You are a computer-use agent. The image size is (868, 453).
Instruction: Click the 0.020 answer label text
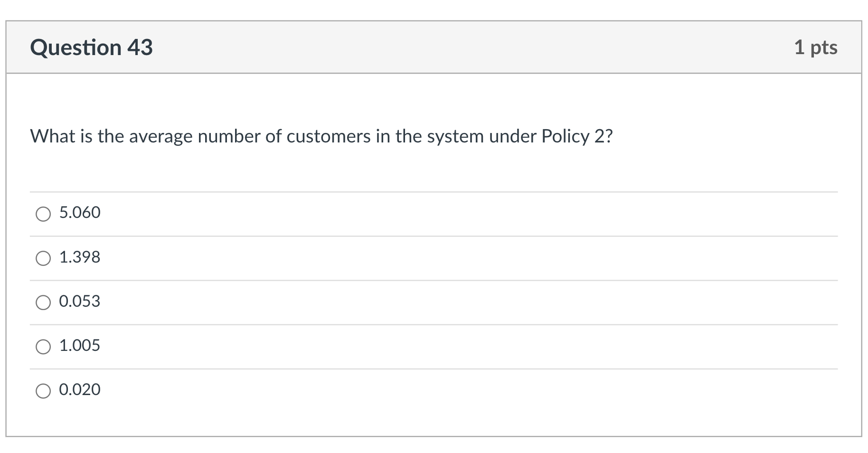pyautogui.click(x=79, y=389)
